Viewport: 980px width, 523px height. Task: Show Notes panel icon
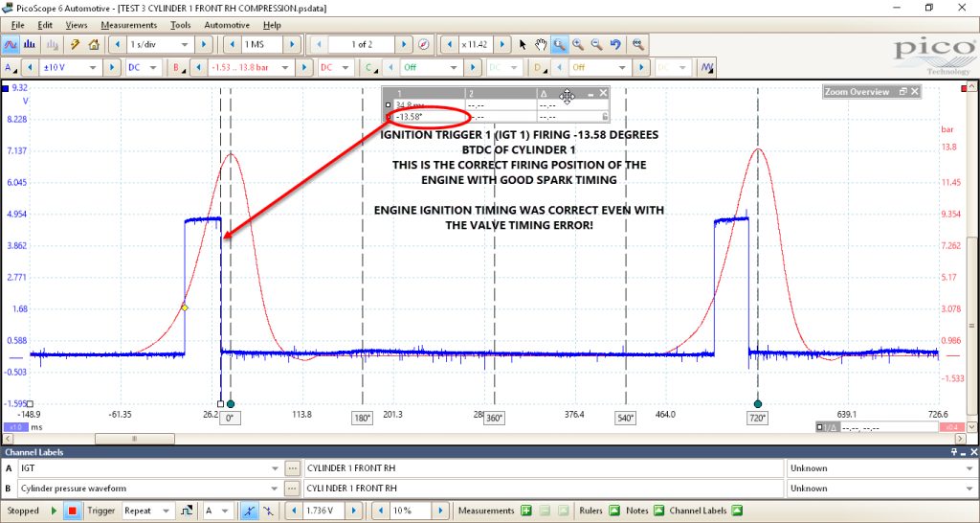click(x=658, y=511)
